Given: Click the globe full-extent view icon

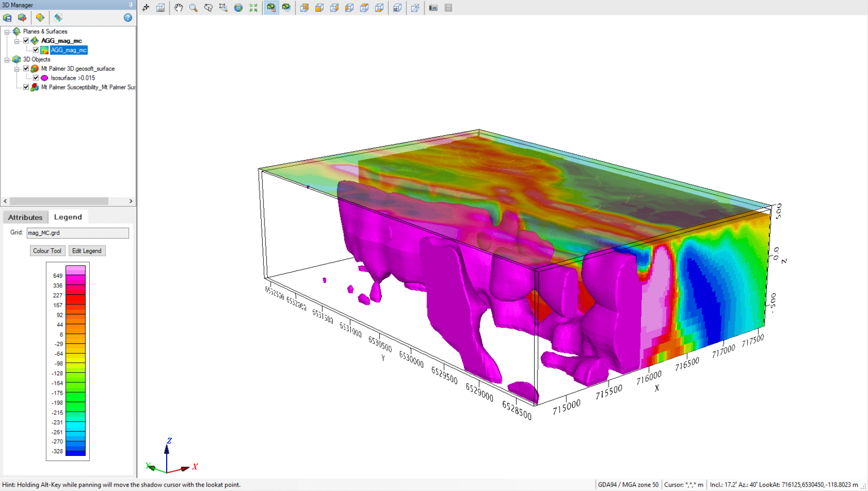Looking at the screenshot, I should coord(238,8).
